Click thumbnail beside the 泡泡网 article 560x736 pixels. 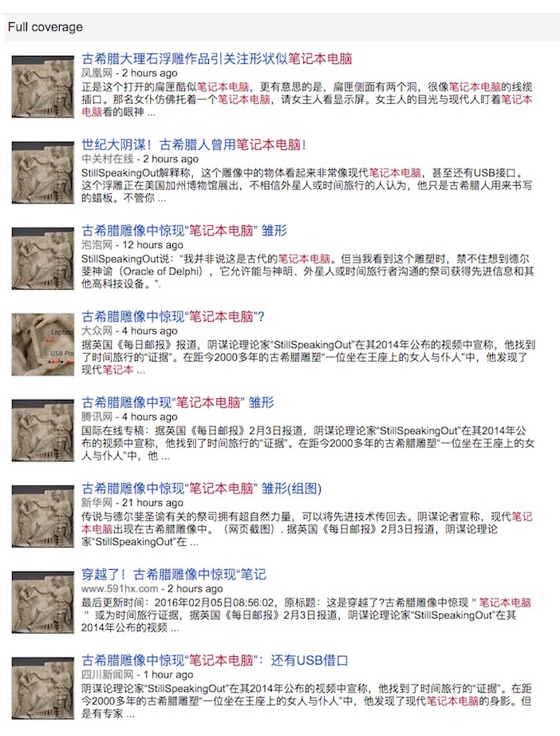tap(43, 258)
